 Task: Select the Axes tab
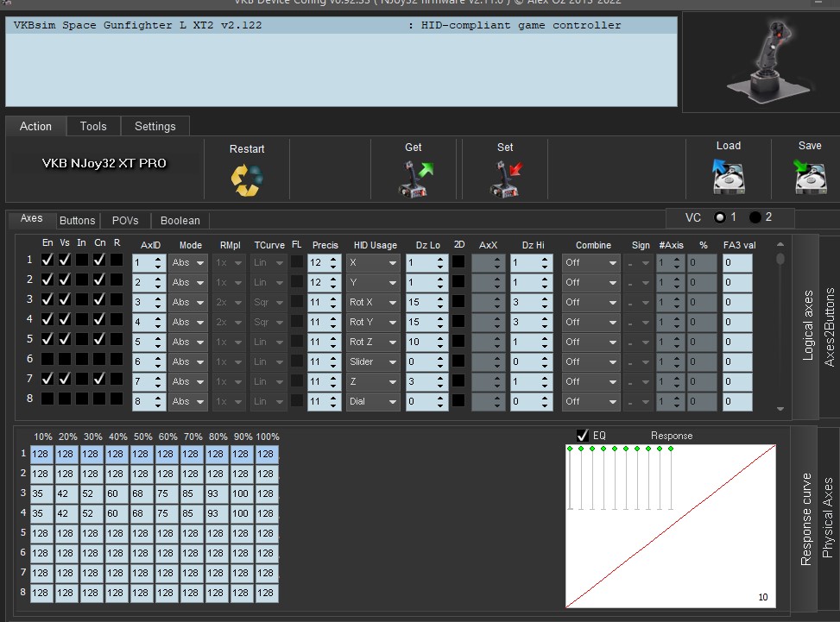tap(32, 218)
